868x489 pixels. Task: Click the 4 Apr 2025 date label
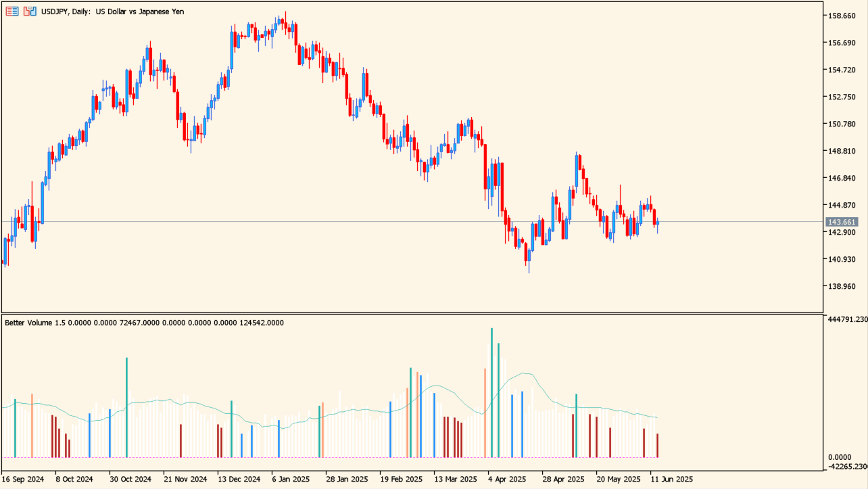pyautogui.click(x=507, y=479)
